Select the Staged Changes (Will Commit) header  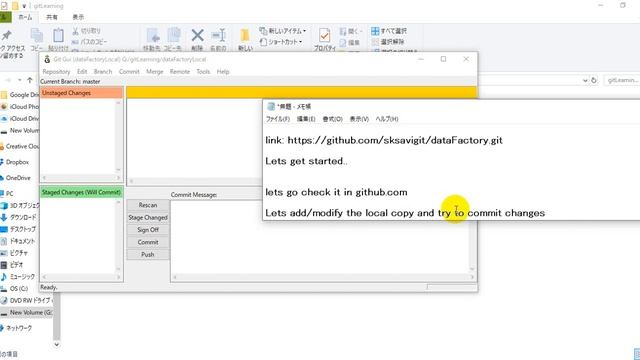click(81, 192)
